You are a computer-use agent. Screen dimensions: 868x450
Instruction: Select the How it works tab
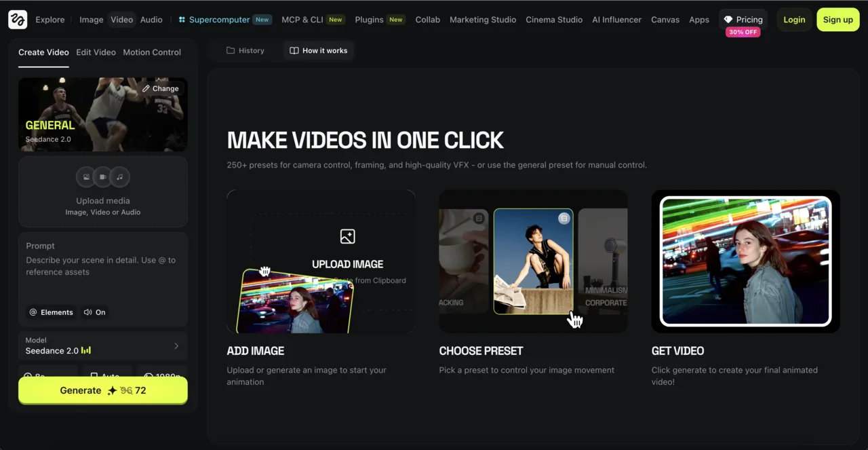[318, 50]
